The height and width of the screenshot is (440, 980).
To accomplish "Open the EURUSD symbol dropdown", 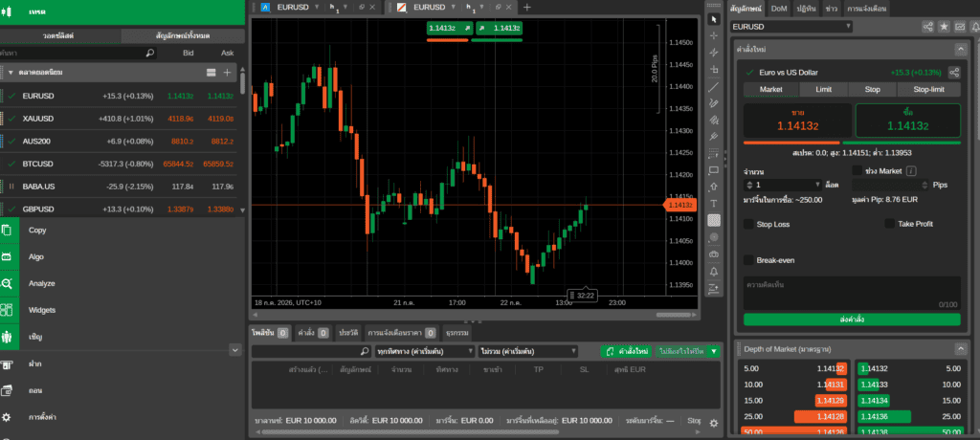I will [791, 26].
